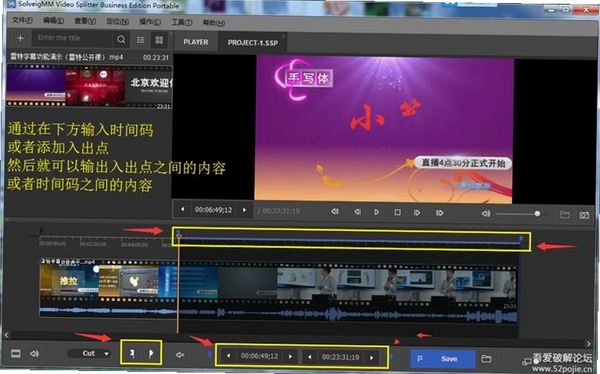Open the 帮助(H) menu
The height and width of the screenshot is (374, 600).
(214, 23)
